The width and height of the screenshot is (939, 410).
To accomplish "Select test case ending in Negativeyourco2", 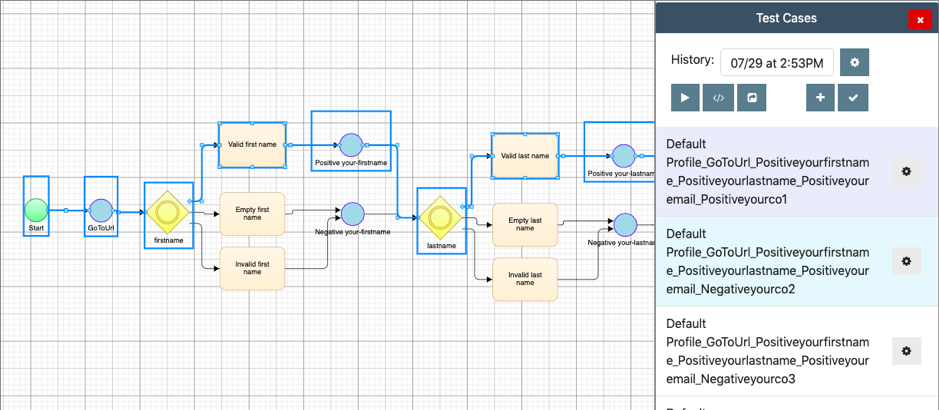I will point(797,262).
